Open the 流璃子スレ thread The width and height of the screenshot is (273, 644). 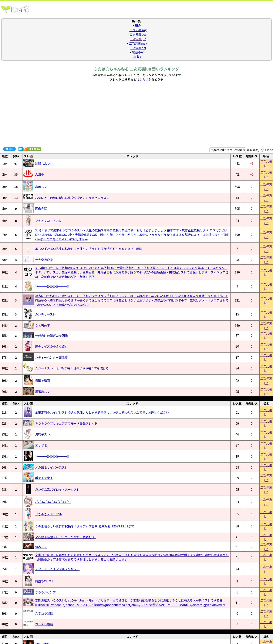pyautogui.click(x=42, y=434)
